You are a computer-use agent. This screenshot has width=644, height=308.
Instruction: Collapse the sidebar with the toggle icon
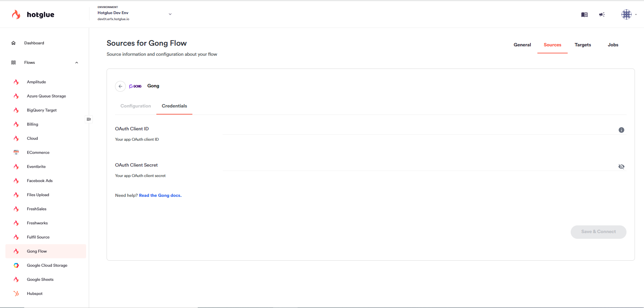(89, 119)
